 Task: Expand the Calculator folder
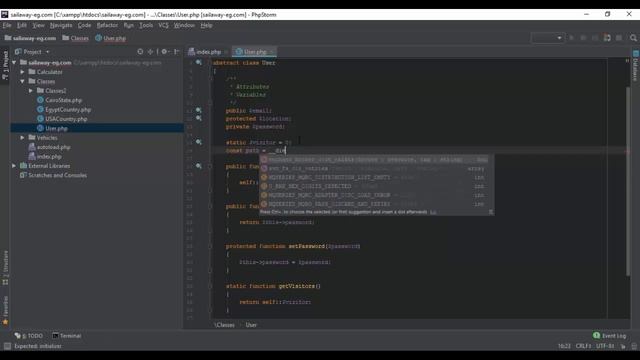(x=22, y=72)
